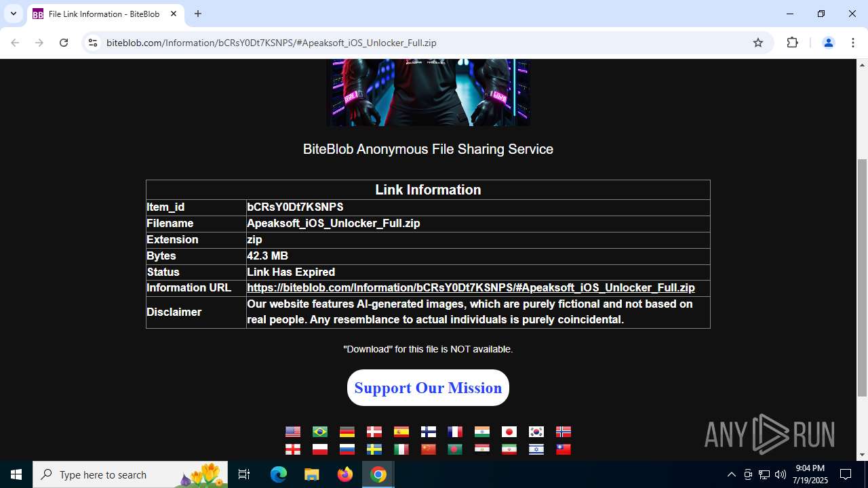This screenshot has height=488, width=868.
Task: Open File Explorer from taskbar
Action: coord(312,474)
